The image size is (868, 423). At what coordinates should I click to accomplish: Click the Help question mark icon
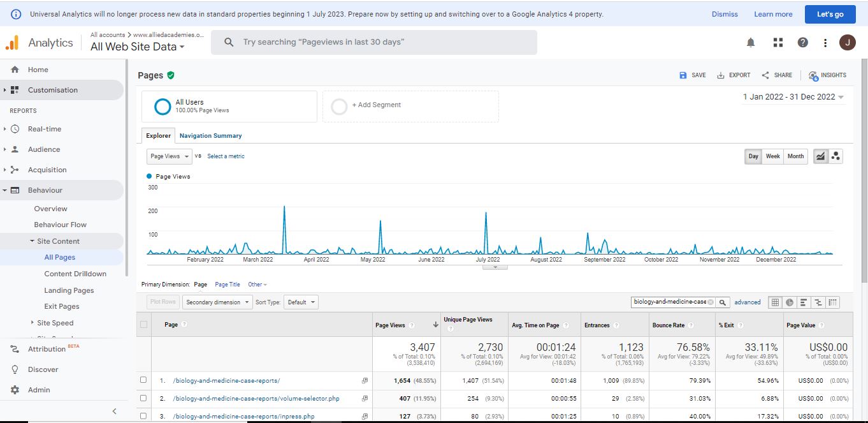[x=802, y=43]
